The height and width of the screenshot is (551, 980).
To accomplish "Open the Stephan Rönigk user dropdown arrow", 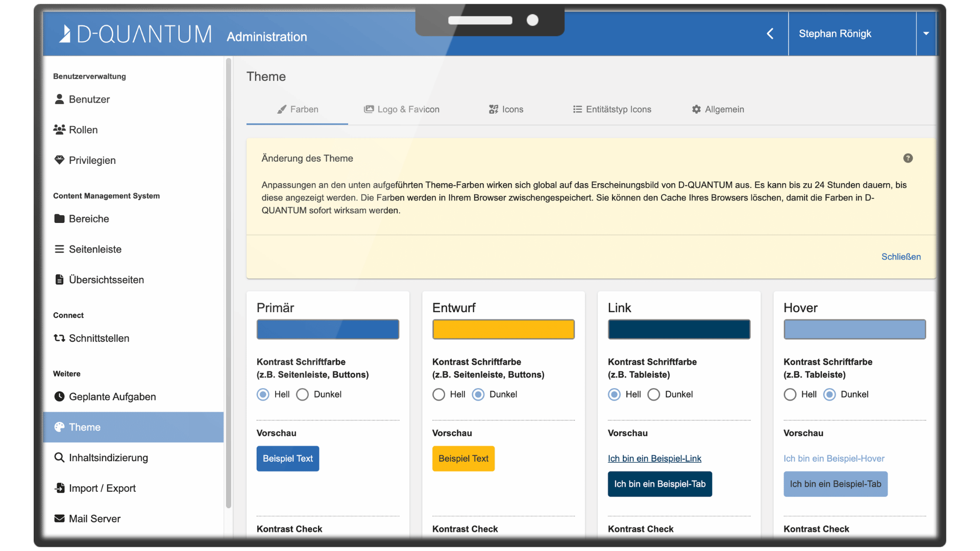I will [x=926, y=34].
